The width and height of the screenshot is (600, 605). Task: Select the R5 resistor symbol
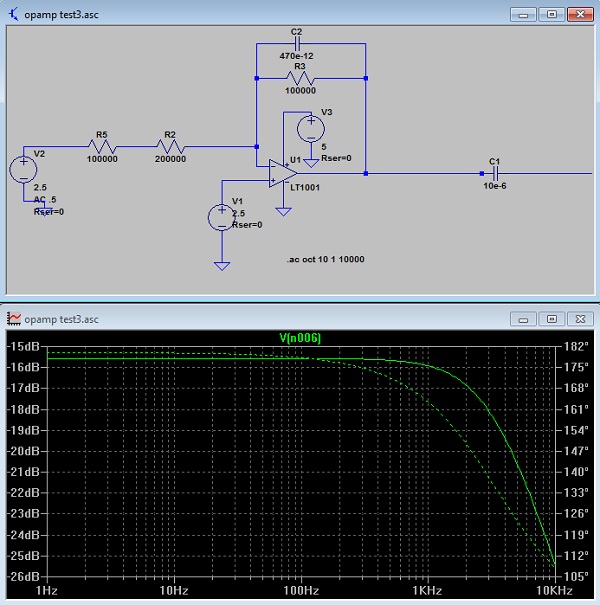[x=102, y=146]
